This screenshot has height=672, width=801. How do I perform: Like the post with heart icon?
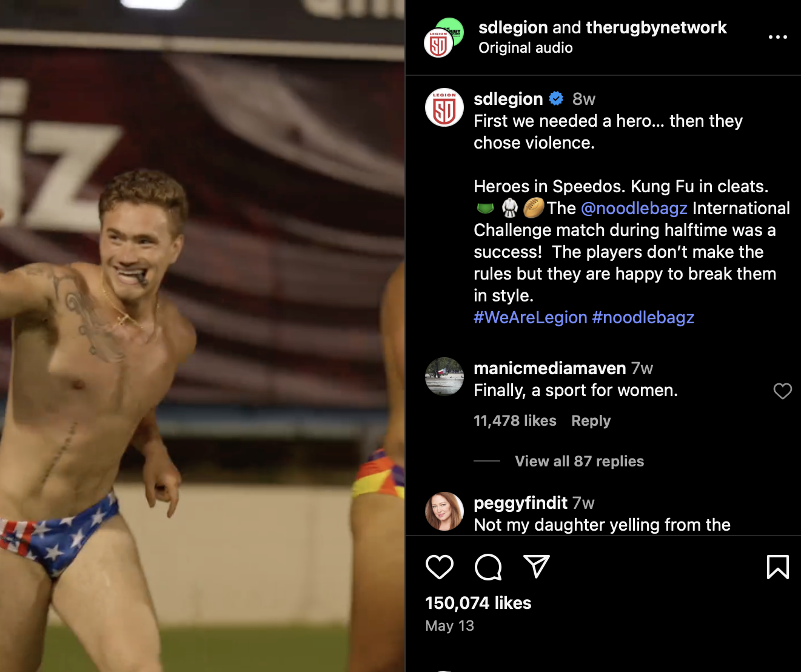click(440, 567)
